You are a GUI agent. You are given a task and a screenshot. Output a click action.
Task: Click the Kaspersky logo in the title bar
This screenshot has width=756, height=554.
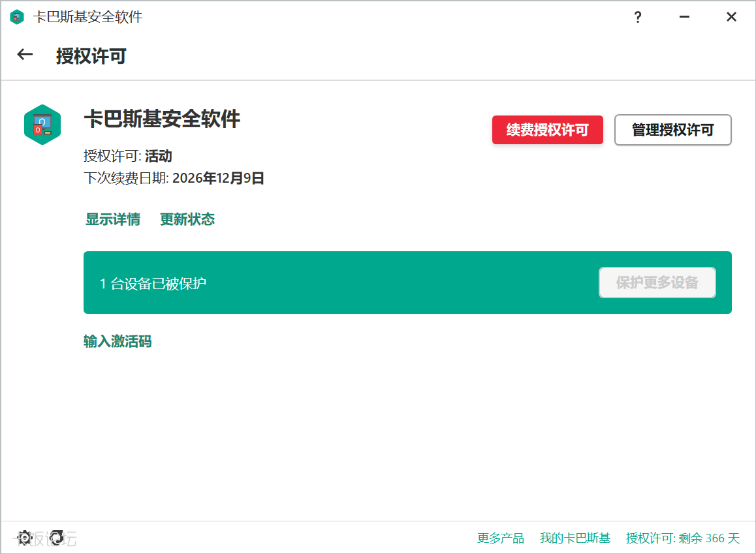coord(15,17)
